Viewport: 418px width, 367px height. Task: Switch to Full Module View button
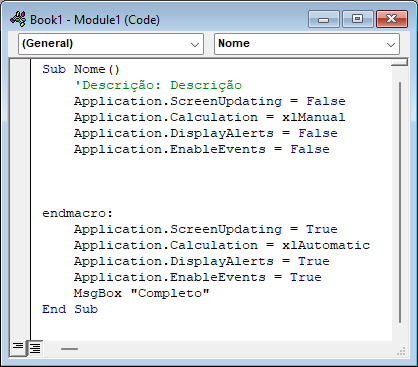(35, 348)
